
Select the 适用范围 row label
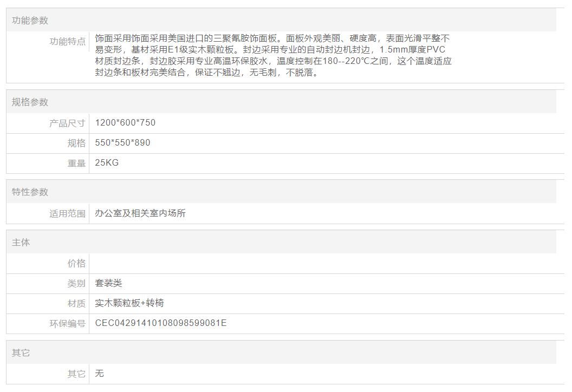coord(67,214)
